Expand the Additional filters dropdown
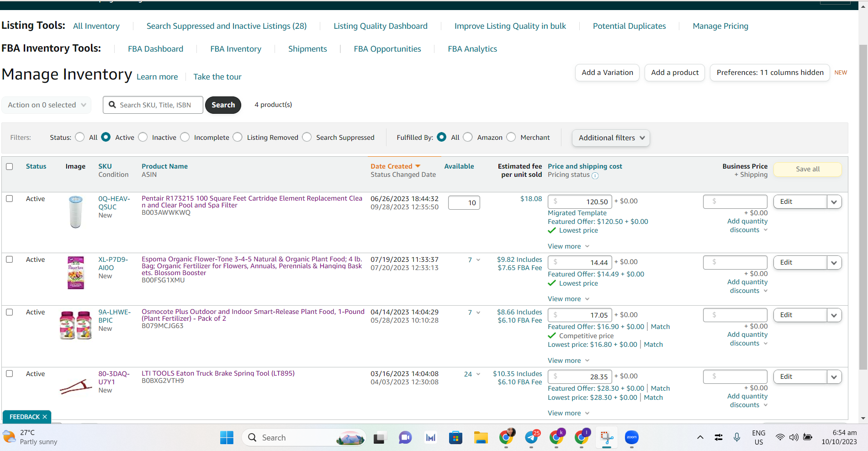 pyautogui.click(x=611, y=138)
